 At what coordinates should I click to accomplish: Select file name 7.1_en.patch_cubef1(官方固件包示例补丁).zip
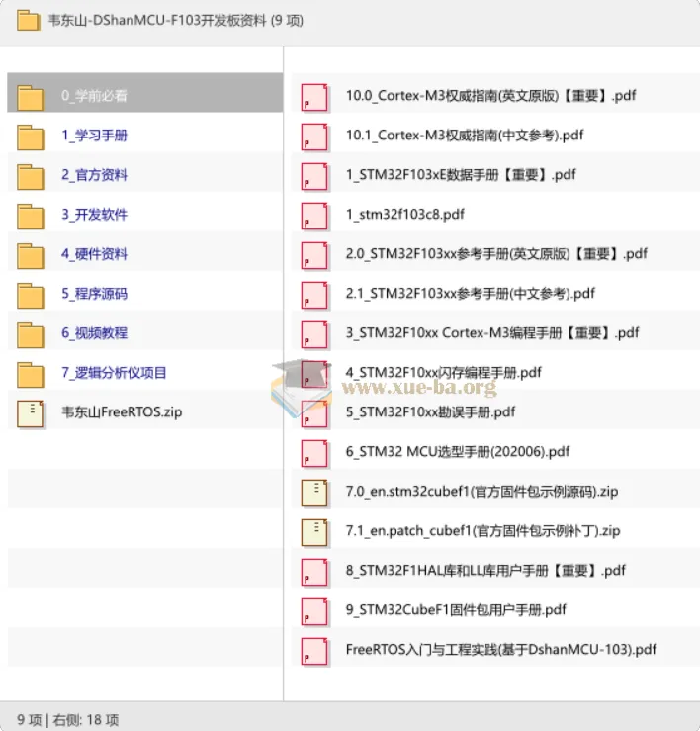(482, 531)
